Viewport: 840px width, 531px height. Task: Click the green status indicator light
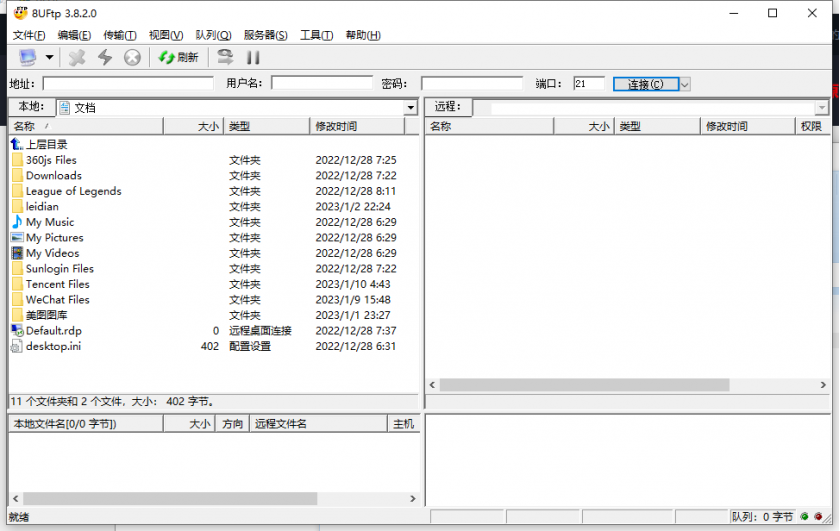point(804,517)
